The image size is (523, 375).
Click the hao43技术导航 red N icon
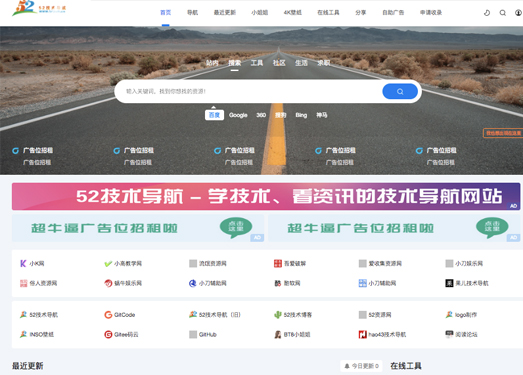363,334
